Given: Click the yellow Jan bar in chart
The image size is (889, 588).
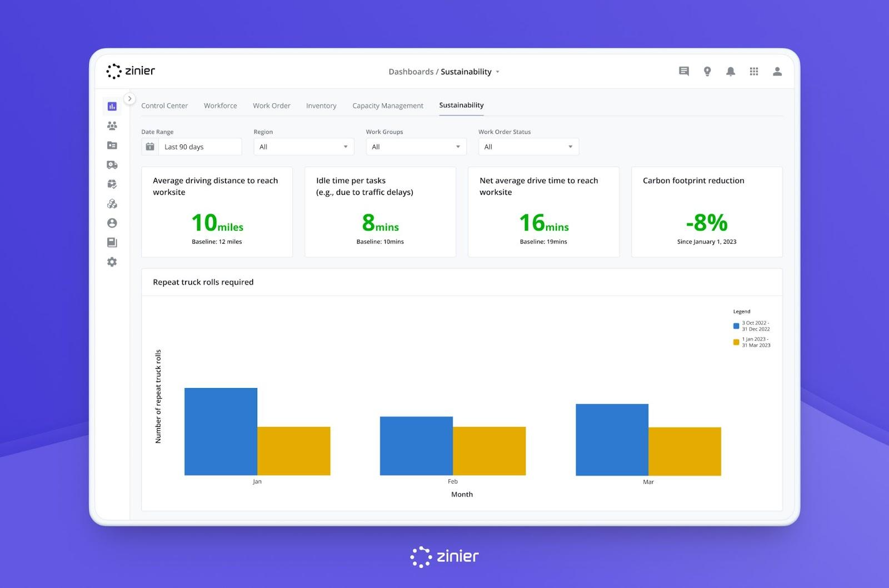Looking at the screenshot, I should (294, 451).
